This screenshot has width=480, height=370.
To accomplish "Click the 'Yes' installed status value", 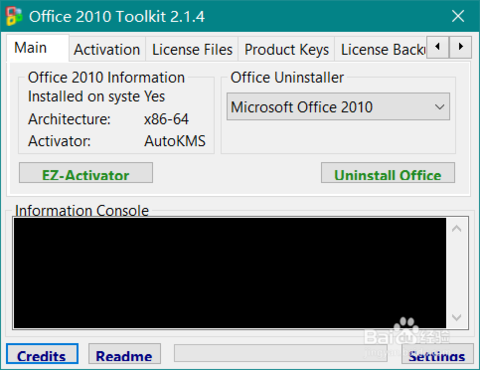I will (x=155, y=97).
